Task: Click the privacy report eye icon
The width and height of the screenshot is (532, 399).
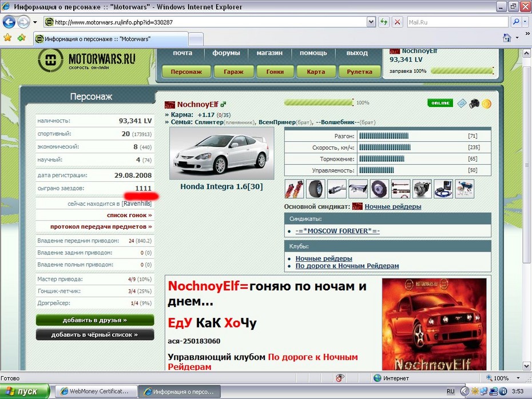Action: 340,378
